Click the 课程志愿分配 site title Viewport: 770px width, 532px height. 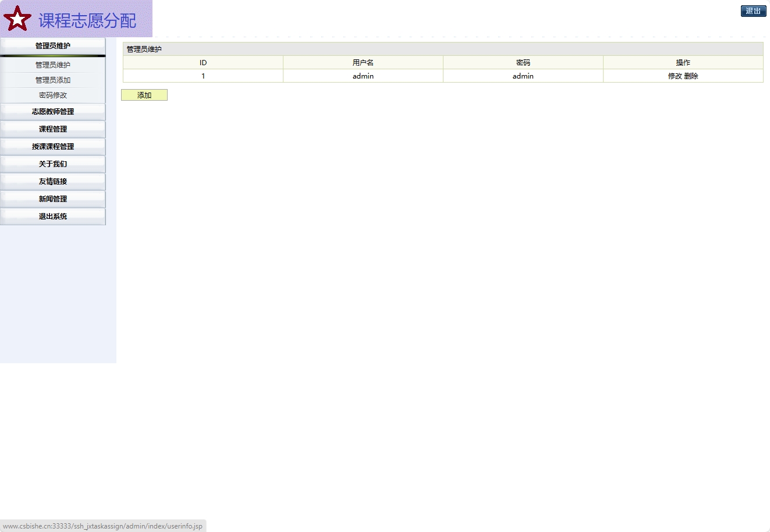tap(87, 21)
